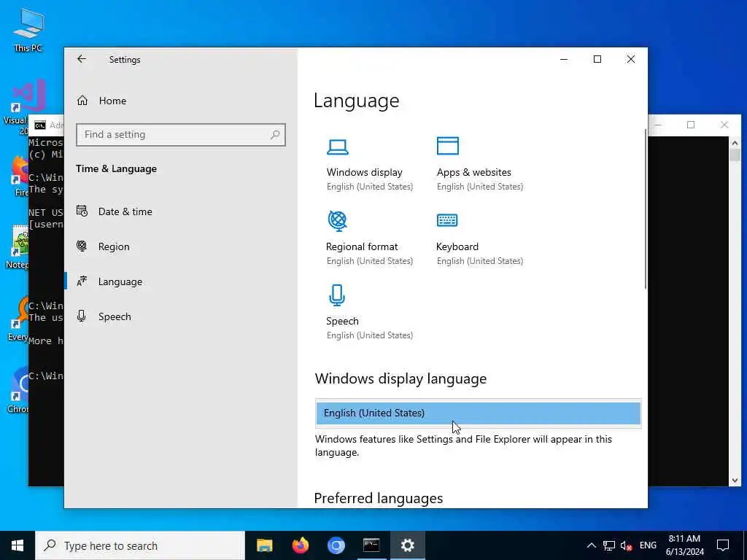Close the Settings window
Viewport: 747px width, 560px height.
(631, 59)
